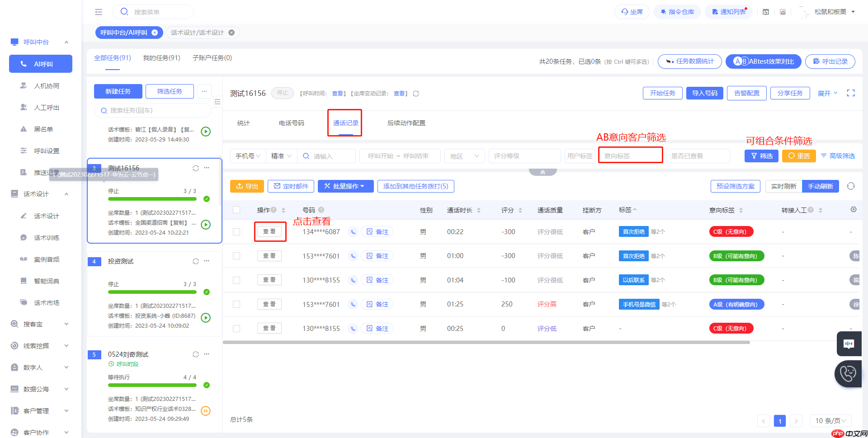Switch to the 后续动作配置 tab

(406, 123)
